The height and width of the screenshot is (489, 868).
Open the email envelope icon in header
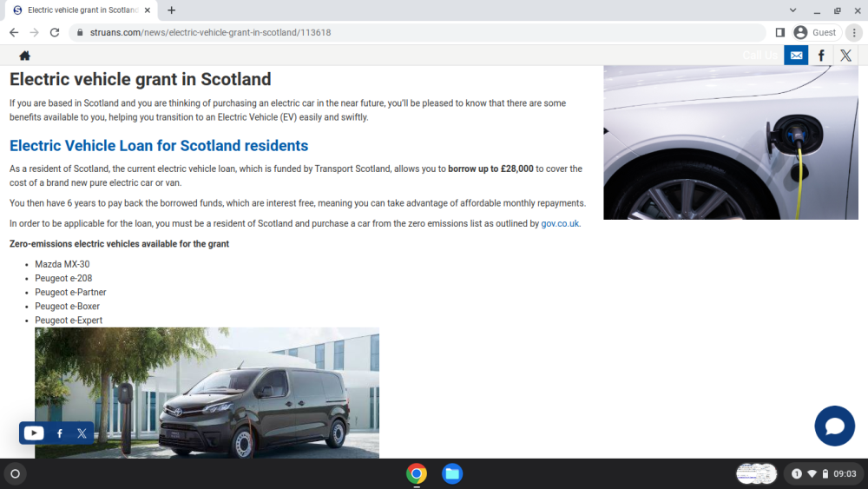(796, 56)
